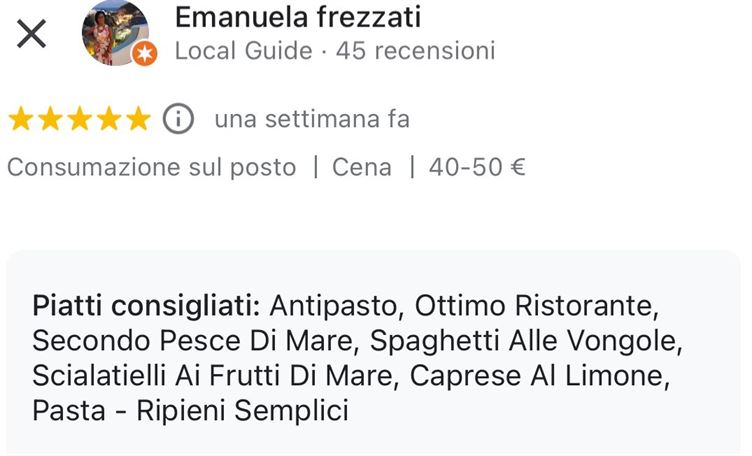Select the "Cena" meal type label
Image resolution: width=752 pixels, height=456 pixels.
point(361,167)
